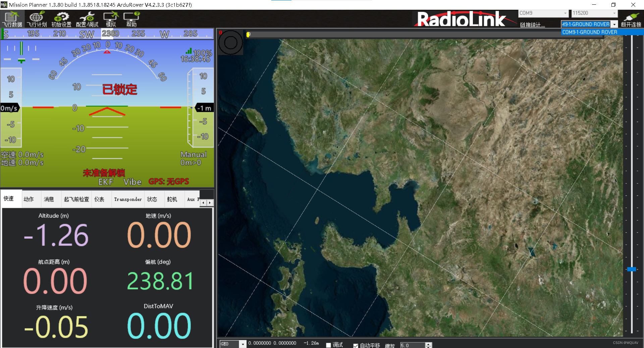Click the 航点距离 (m) value 0.00
The image size is (644, 348).
pyautogui.click(x=55, y=281)
